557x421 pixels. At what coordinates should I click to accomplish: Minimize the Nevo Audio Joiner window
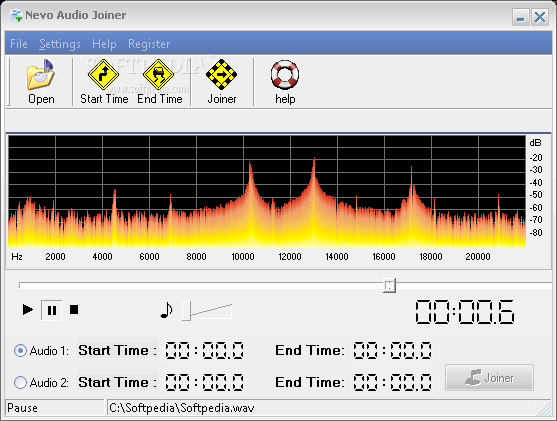tap(520, 17)
